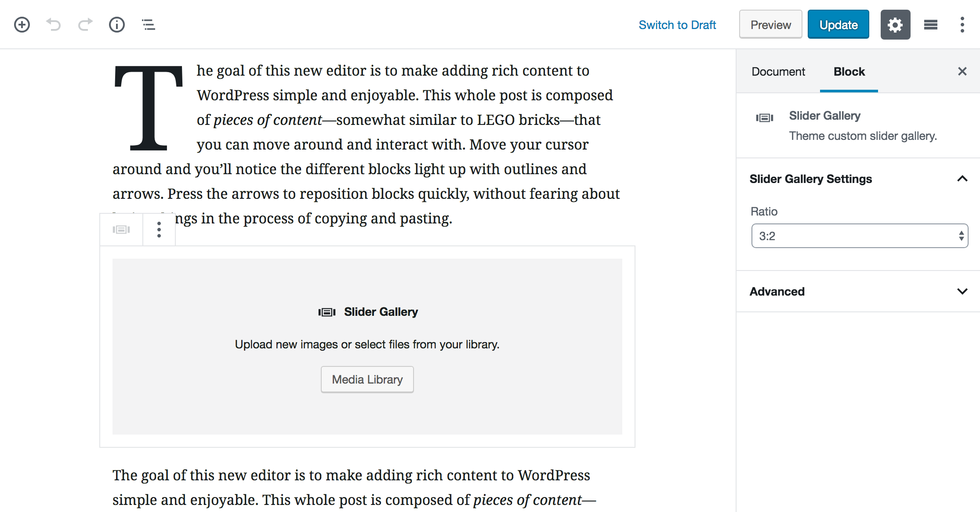Open the Ratio dropdown set to 3:2
The image size is (980, 512).
(x=859, y=236)
